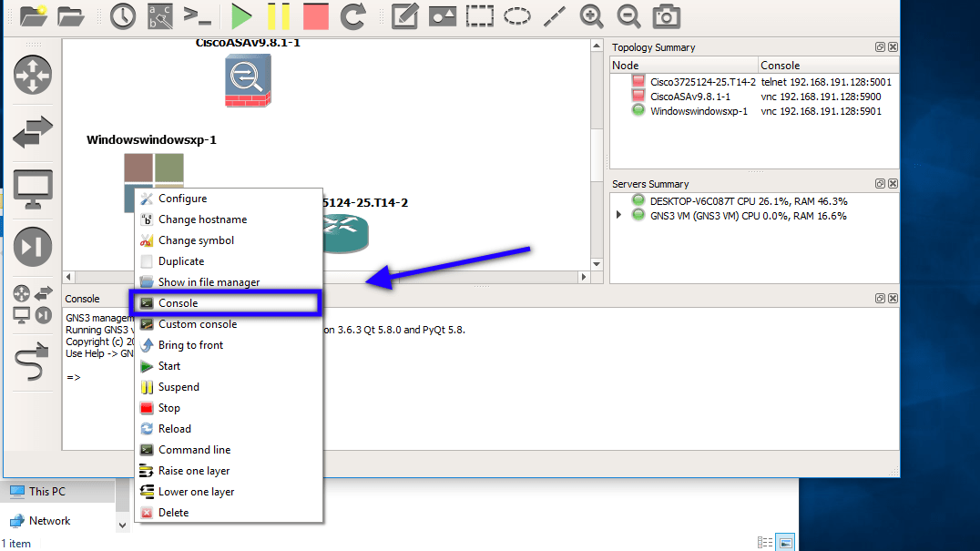This screenshot has width=980, height=551.
Task: Open Command line from context menu
Action: click(230, 450)
